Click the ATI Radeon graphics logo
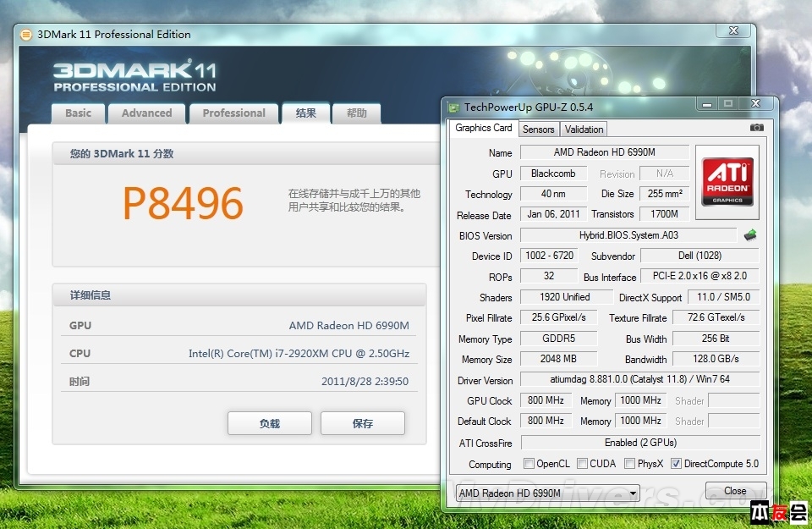This screenshot has height=529, width=812. coord(727,176)
